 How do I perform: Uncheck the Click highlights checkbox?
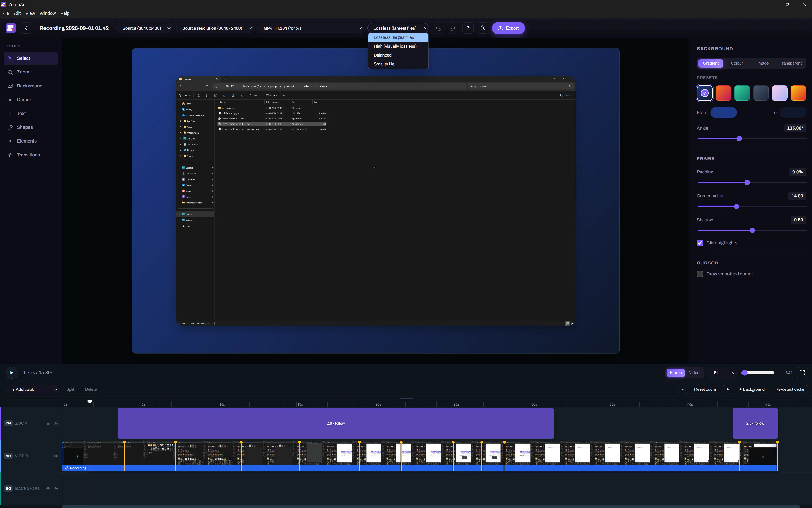(700, 243)
